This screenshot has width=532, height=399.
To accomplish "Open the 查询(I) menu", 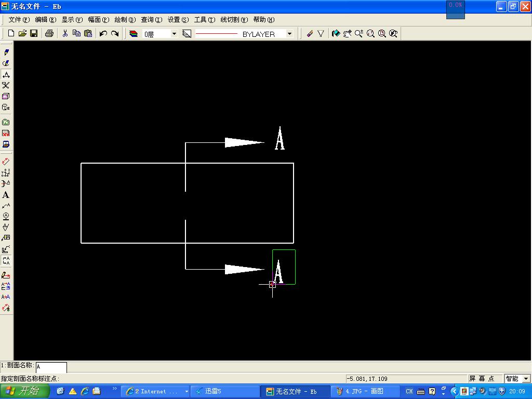I will pyautogui.click(x=151, y=20).
